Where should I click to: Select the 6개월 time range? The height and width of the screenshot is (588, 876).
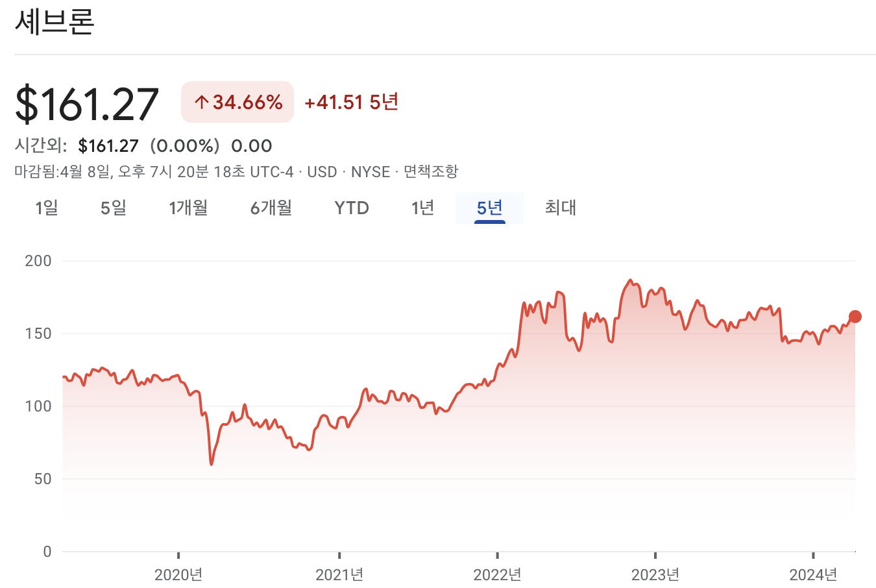point(270,208)
